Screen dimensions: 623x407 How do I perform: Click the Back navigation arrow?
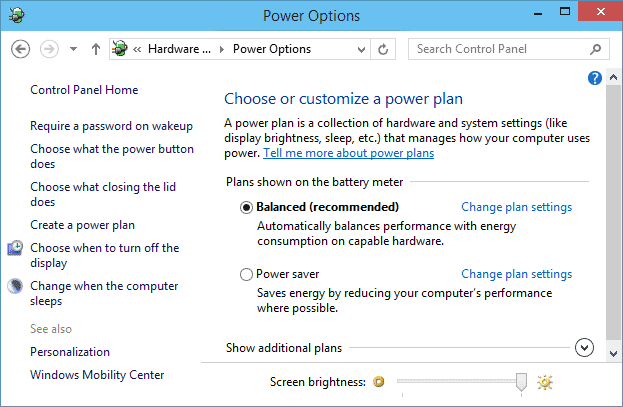(20, 49)
